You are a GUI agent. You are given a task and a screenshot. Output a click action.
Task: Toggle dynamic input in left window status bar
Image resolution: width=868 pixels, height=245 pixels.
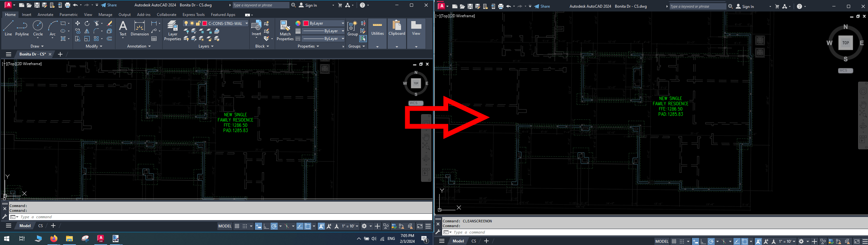[258, 226]
